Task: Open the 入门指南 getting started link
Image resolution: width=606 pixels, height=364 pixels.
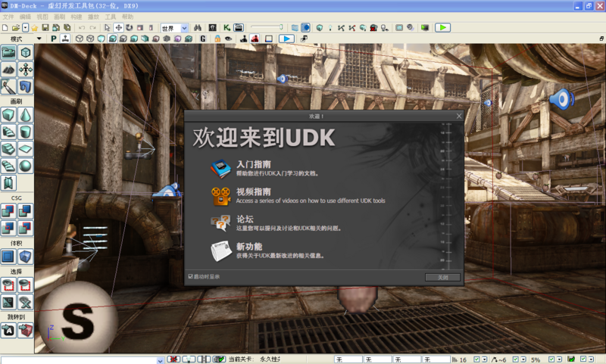Action: click(x=254, y=164)
